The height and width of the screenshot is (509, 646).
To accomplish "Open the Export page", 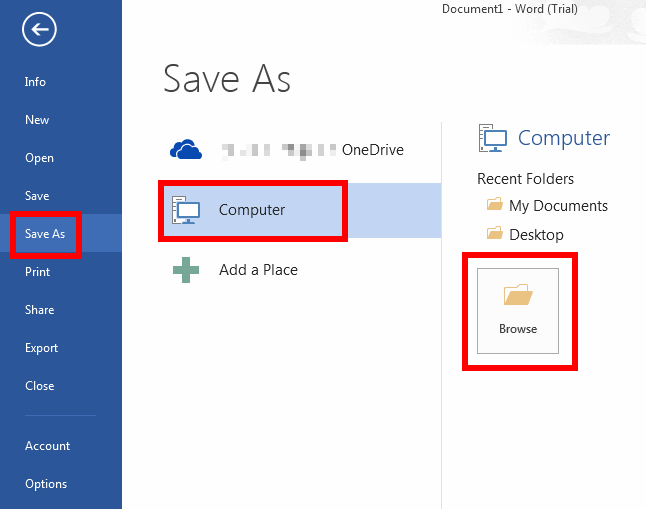I will pos(41,348).
